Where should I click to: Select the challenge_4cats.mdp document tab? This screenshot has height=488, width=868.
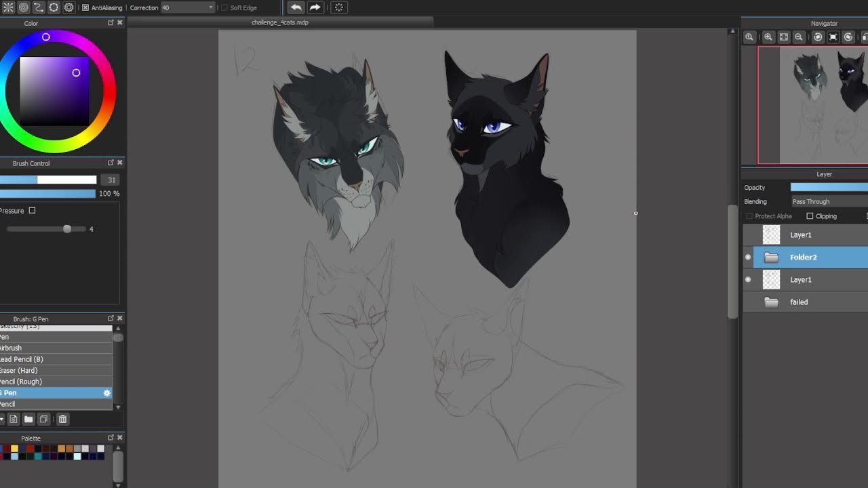click(x=280, y=22)
